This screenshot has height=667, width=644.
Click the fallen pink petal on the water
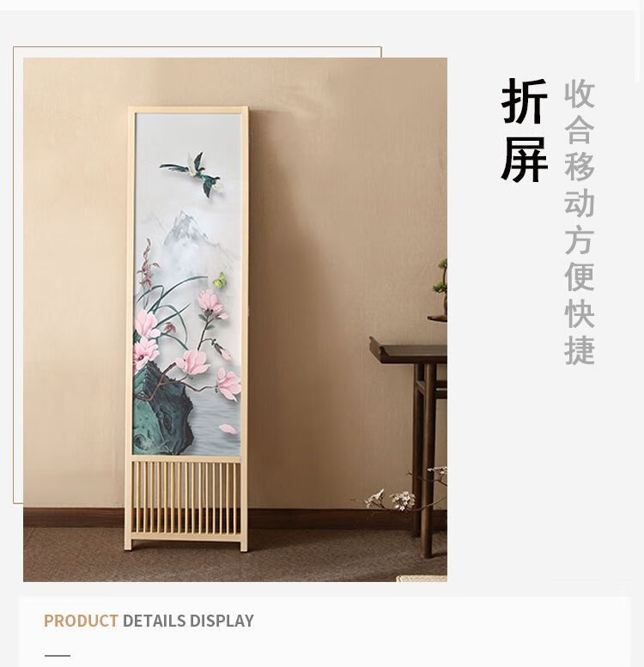[x=228, y=429]
